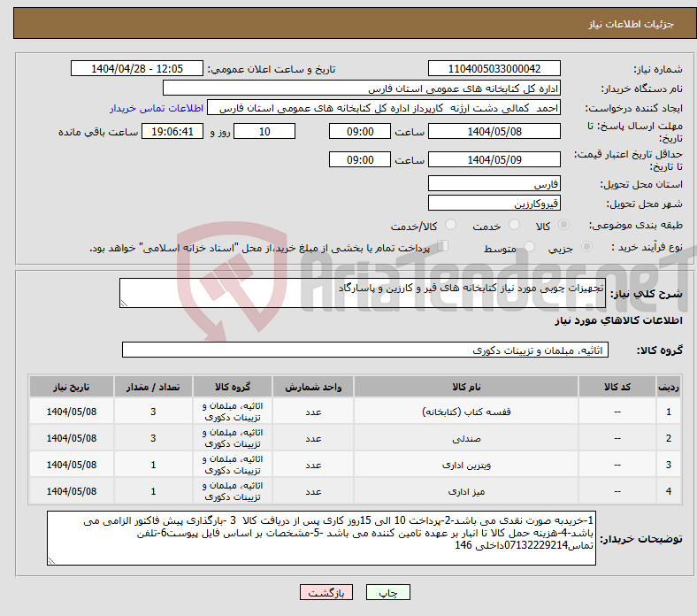The width and height of the screenshot is (697, 616).
Task: Click the تاریخ نیاز column header
Action: click(72, 388)
